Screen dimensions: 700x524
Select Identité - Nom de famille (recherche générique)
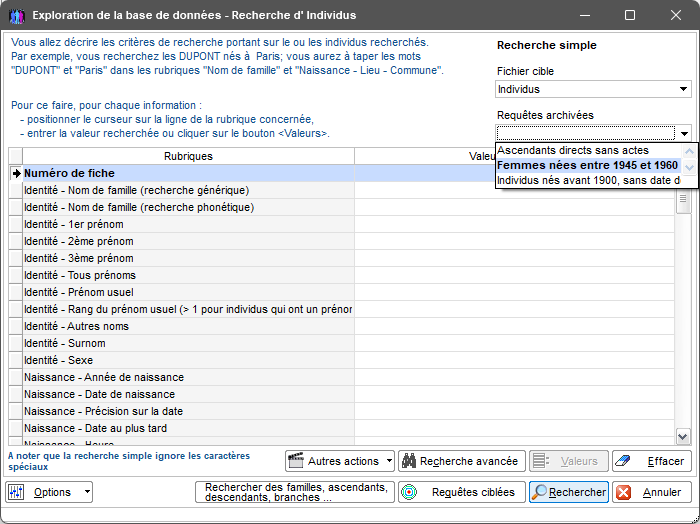click(188, 191)
